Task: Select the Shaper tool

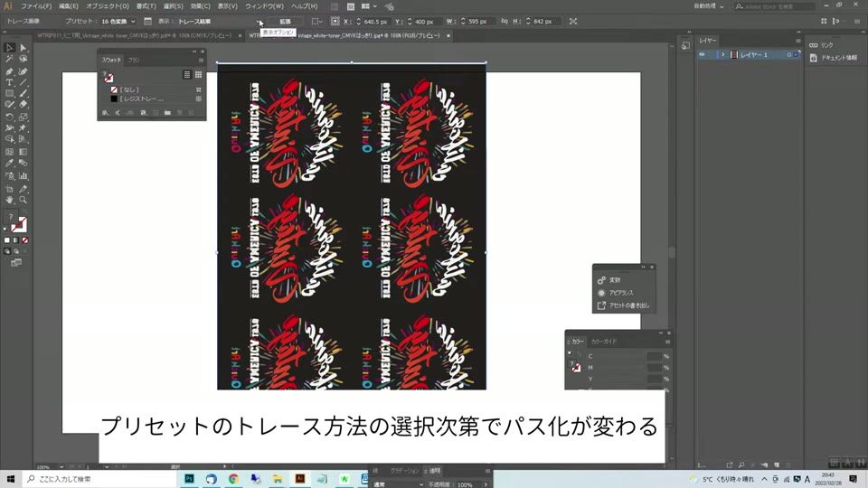Action: tap(9, 105)
